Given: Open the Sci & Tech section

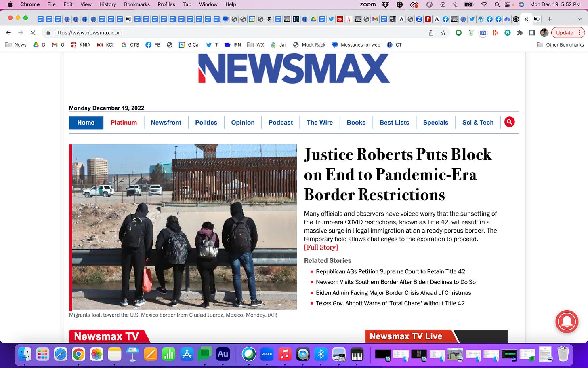Looking at the screenshot, I should click(x=478, y=123).
